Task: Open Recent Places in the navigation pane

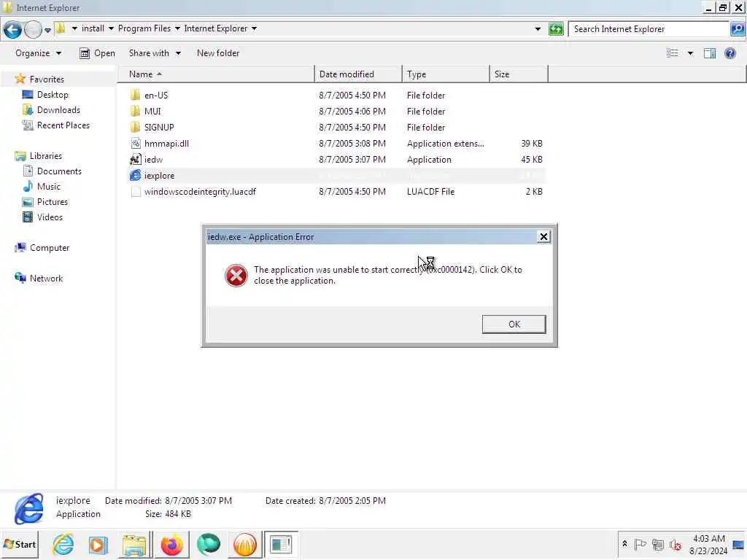Action: 63,125
